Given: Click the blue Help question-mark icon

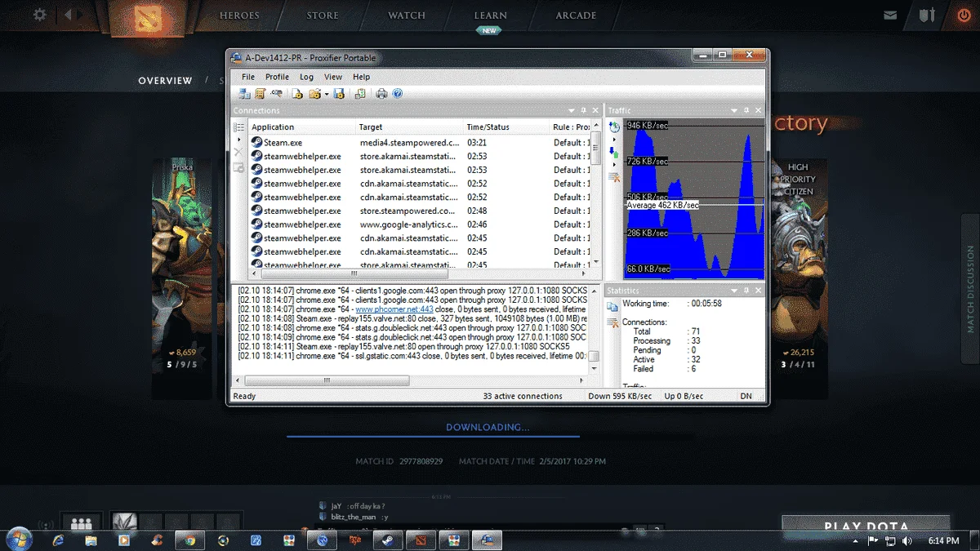Looking at the screenshot, I should click(x=398, y=93).
